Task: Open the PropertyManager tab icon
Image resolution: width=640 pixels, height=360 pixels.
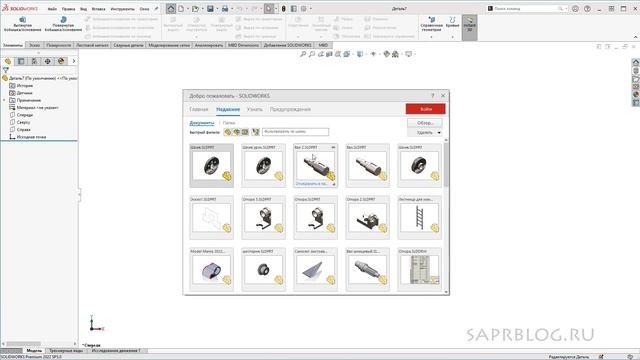Action: (21, 61)
